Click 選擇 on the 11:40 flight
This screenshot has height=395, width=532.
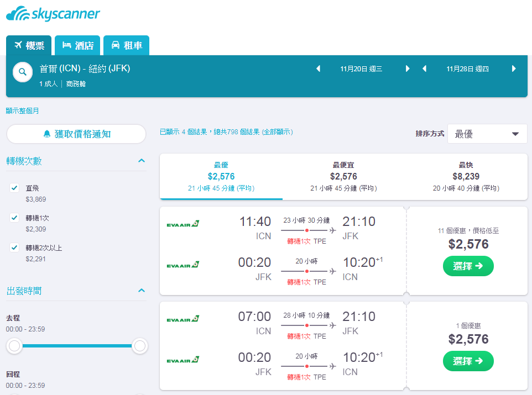click(x=468, y=266)
